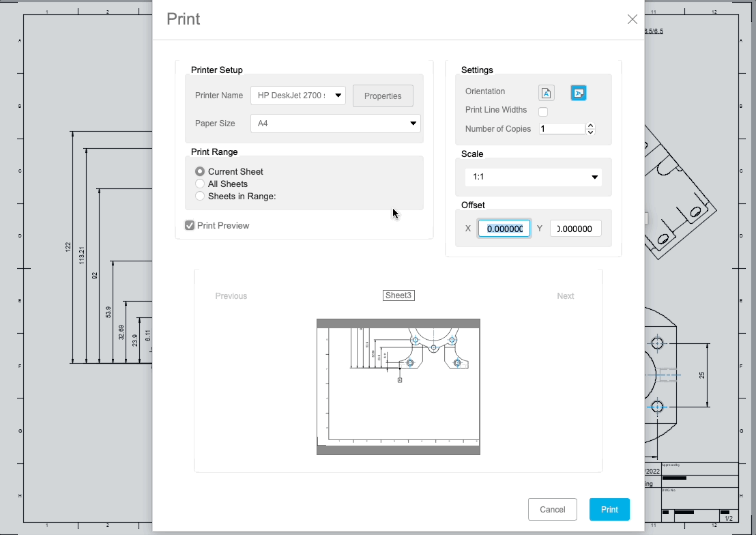Click the Previous preview navigation control
This screenshot has height=535, width=756.
click(231, 295)
